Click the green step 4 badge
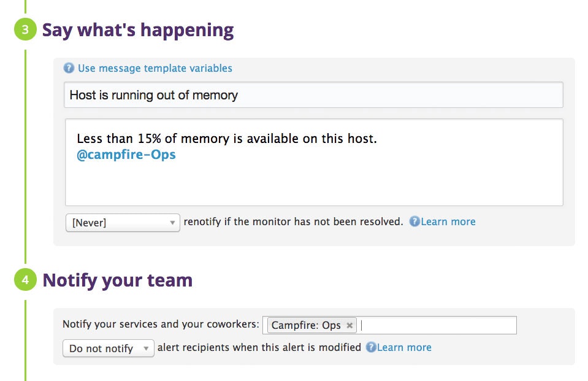This screenshot has width=588, height=381. pos(25,280)
